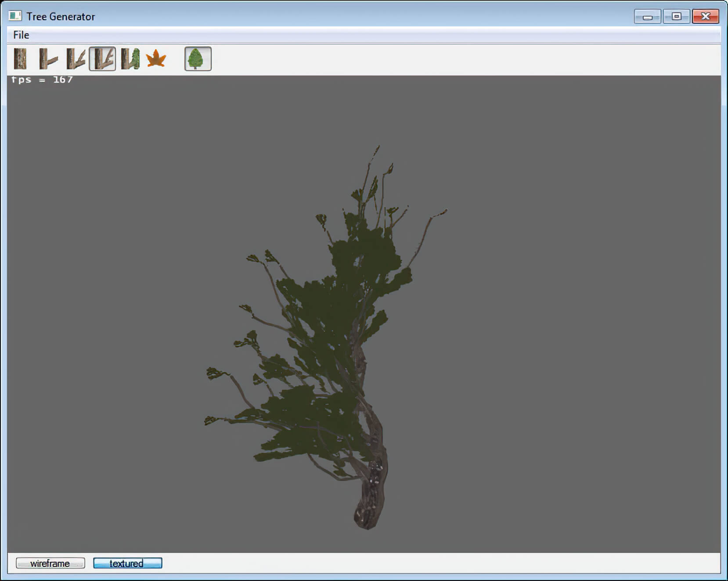
Task: Maximize the Tree Generator window
Action: pyautogui.click(x=676, y=17)
